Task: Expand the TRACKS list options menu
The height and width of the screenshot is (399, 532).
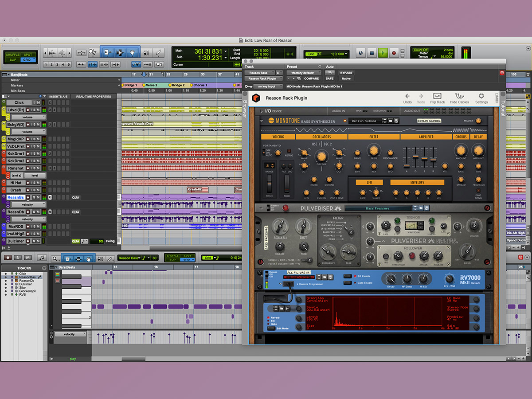Action: pyautogui.click(x=44, y=268)
